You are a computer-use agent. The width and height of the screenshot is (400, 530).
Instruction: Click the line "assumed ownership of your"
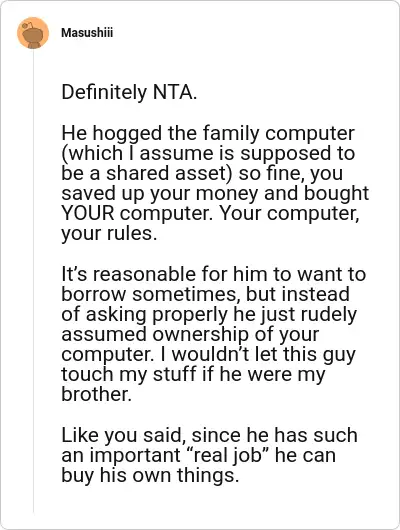(190, 335)
